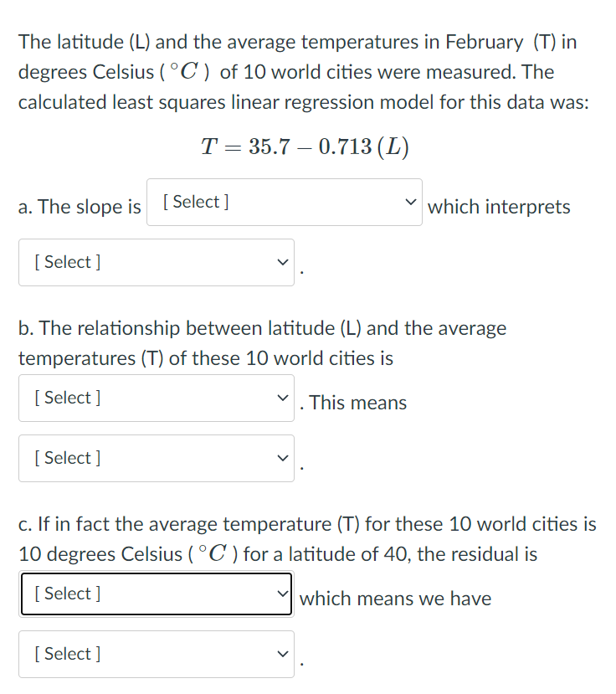The width and height of the screenshot is (616, 694).
Task: Click the down arrow inside the highlighted select
Action: pyautogui.click(x=282, y=594)
